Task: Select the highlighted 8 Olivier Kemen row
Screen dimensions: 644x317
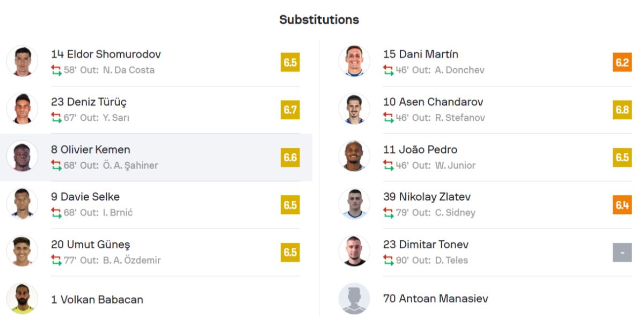Action: pyautogui.click(x=156, y=157)
